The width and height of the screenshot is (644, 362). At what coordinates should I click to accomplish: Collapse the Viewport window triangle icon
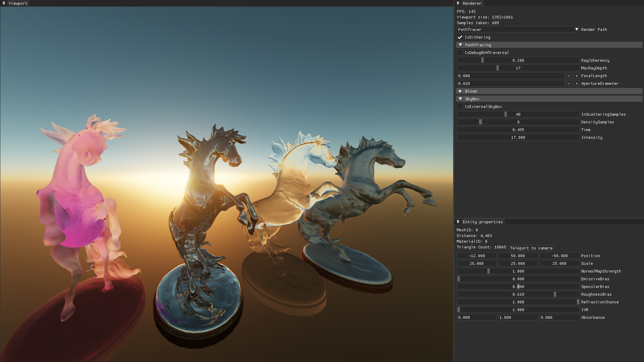(x=4, y=3)
